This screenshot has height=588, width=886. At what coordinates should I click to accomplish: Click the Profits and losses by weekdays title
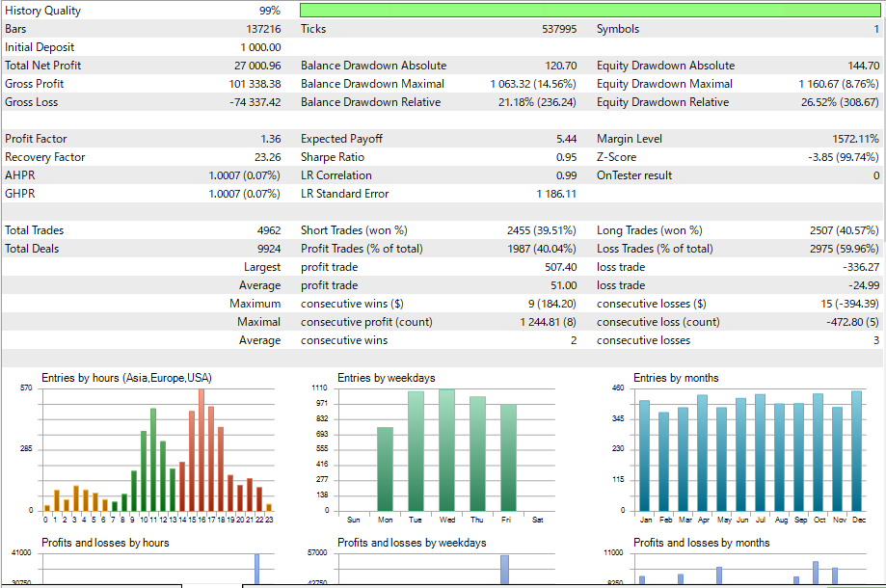point(412,543)
